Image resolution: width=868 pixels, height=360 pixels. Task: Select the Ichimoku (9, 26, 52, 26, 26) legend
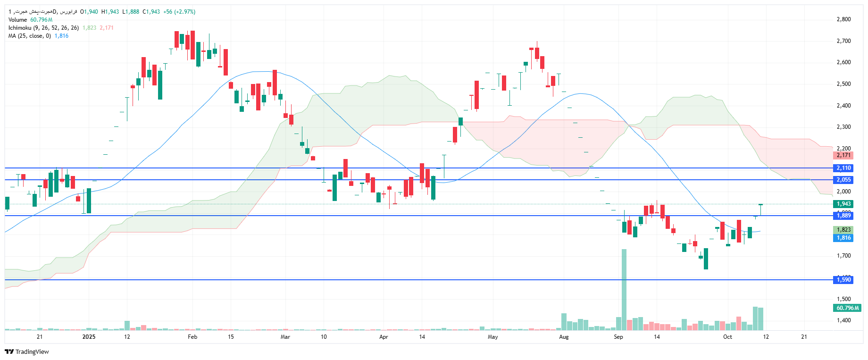click(x=43, y=28)
